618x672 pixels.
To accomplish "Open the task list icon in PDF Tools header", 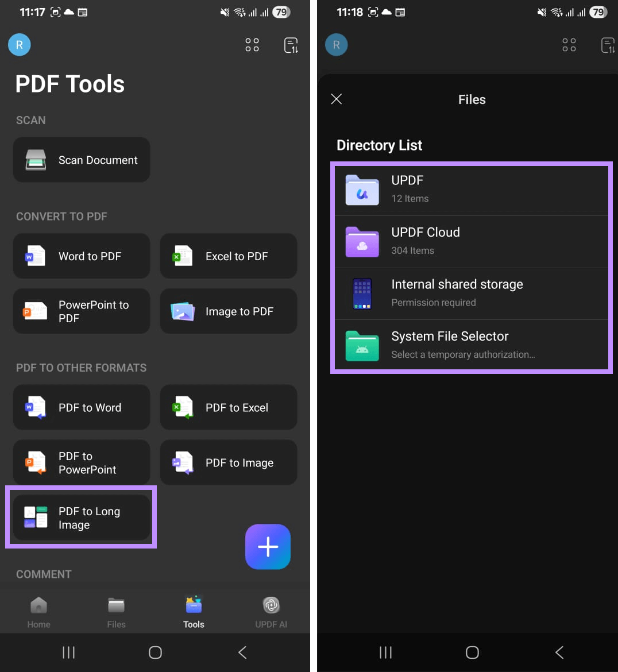I will [291, 45].
